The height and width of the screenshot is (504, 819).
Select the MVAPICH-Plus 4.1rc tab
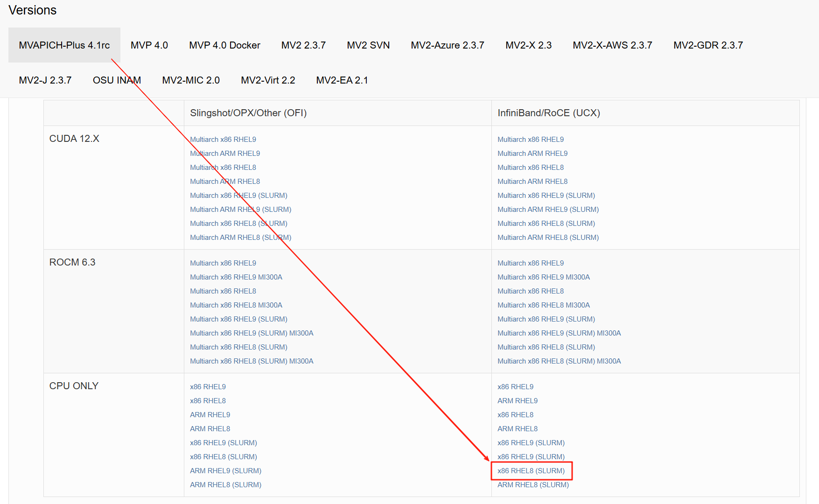(x=64, y=45)
